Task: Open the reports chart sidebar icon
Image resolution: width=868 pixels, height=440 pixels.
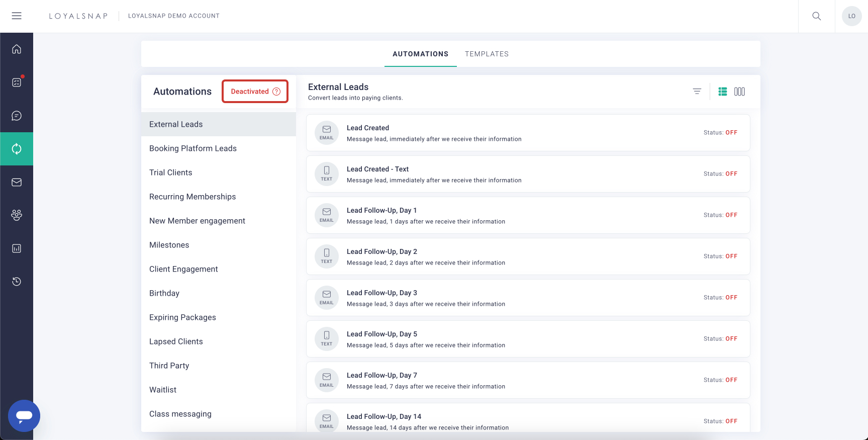Action: pos(17,248)
